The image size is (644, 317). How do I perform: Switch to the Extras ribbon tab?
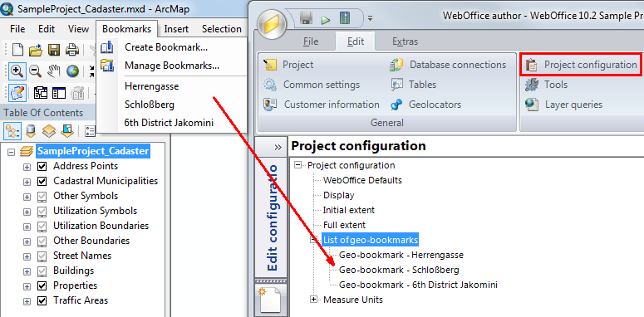[405, 41]
